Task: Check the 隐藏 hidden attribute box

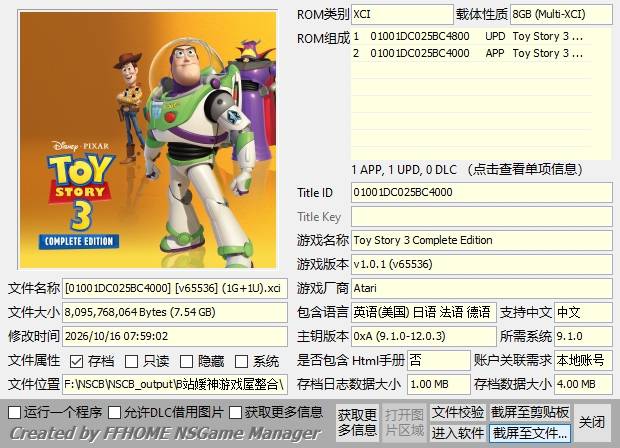Action: coord(186,361)
